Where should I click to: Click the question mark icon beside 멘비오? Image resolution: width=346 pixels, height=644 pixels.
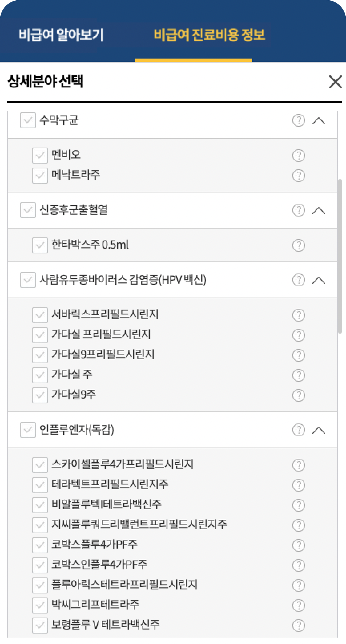click(x=298, y=155)
